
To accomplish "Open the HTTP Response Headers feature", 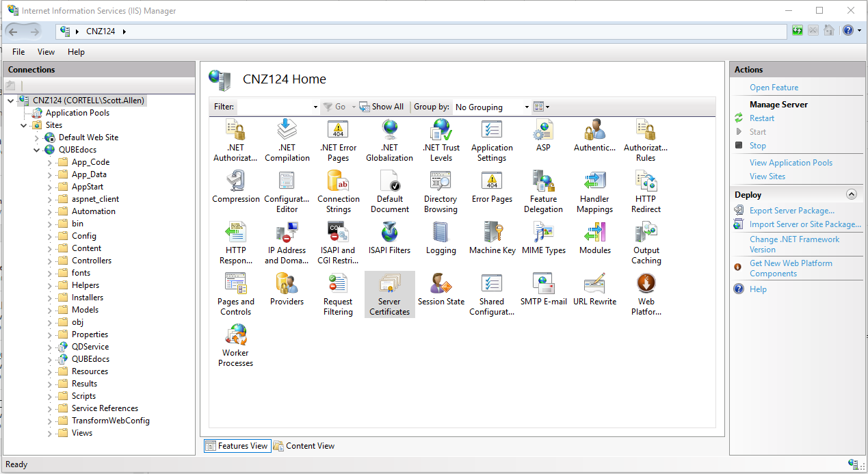I will (235, 242).
